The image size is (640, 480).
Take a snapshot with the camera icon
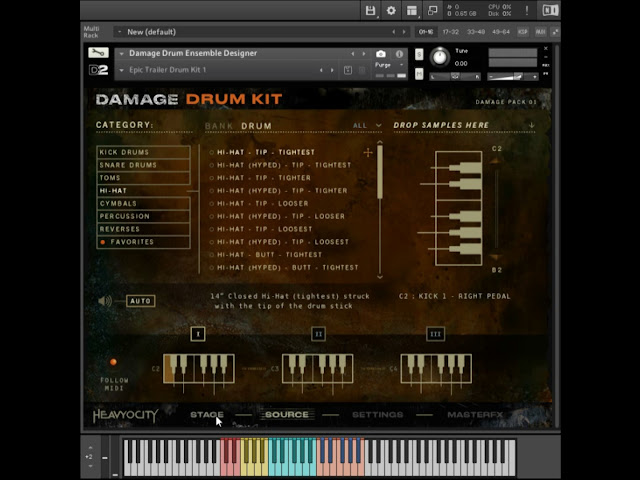point(380,54)
